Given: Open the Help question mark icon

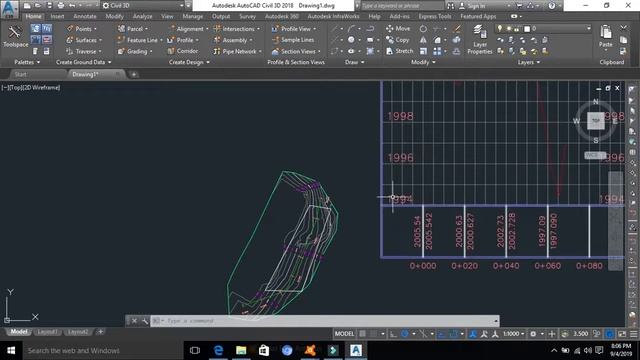Looking at the screenshot, I should [552, 6].
